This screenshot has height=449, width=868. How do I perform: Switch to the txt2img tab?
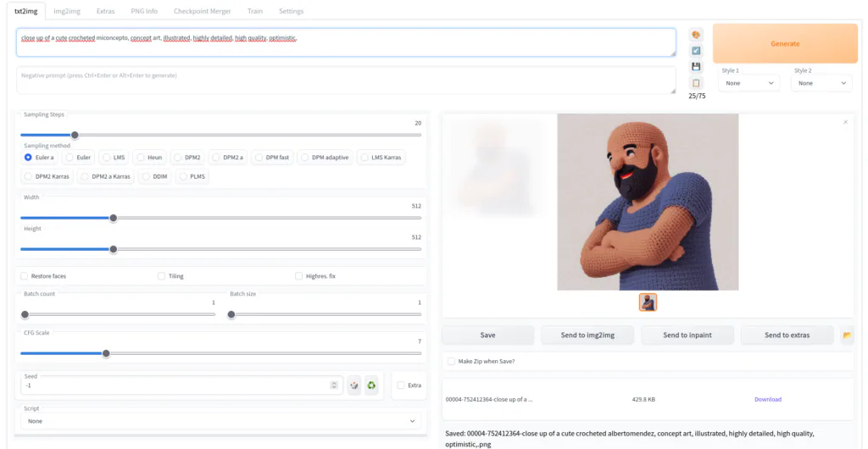point(25,11)
